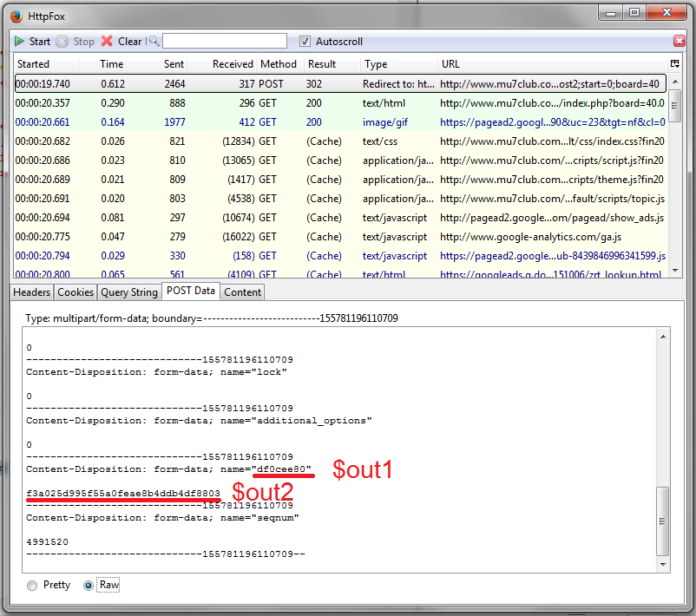Click the filter search input field
This screenshot has height=616, width=696.
225,41
